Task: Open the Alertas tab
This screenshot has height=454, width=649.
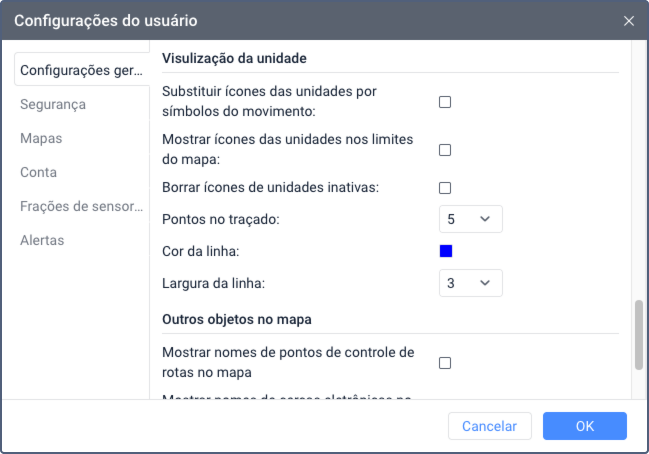Action: click(x=42, y=240)
